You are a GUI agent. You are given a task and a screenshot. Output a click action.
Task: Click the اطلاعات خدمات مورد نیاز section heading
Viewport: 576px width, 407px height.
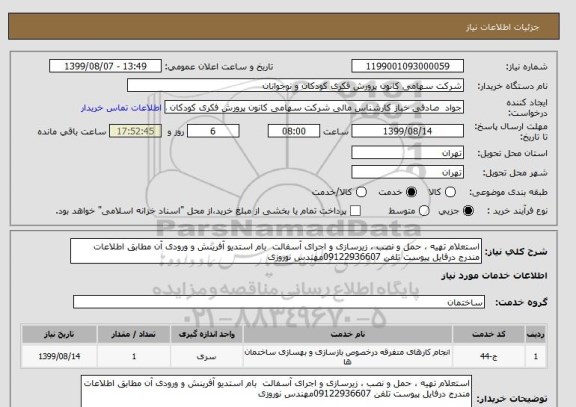pos(494,276)
